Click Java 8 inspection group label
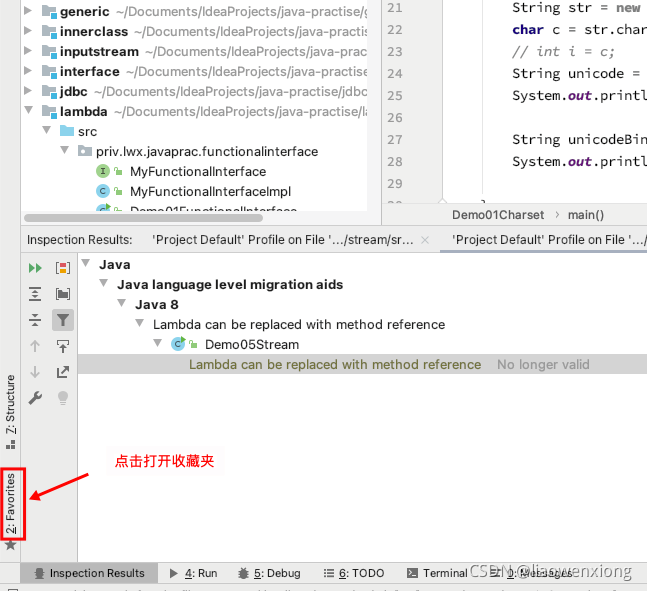This screenshot has width=647, height=591. click(x=157, y=305)
